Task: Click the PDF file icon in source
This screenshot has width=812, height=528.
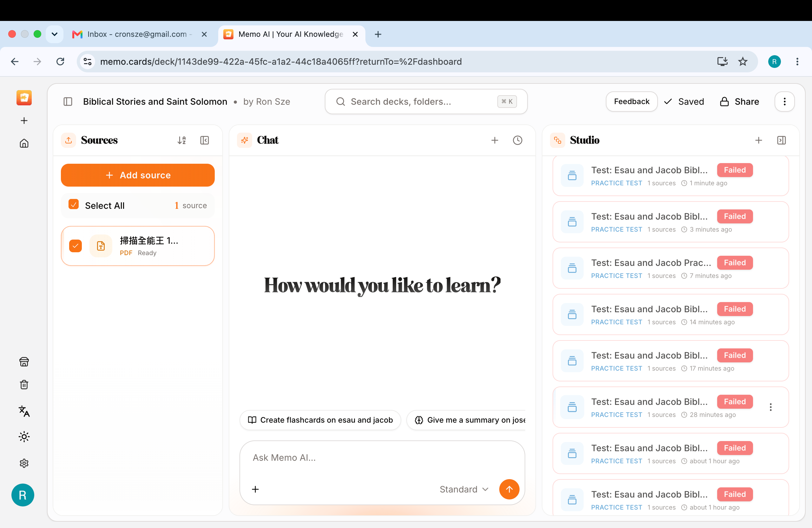Action: 101,246
